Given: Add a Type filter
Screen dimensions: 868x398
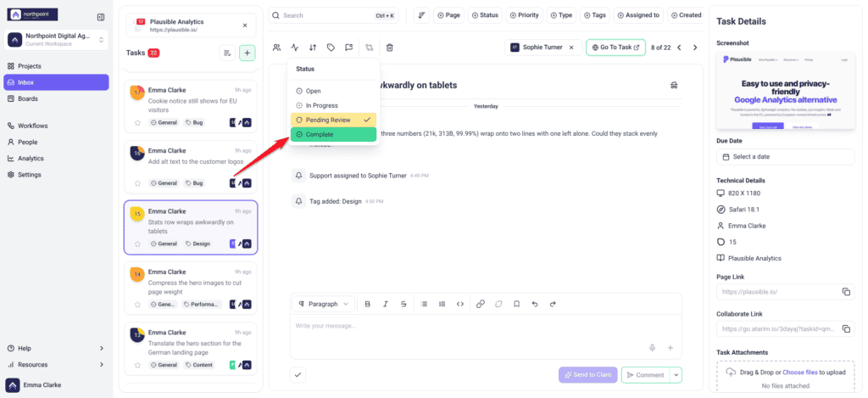Looking at the screenshot, I should tap(561, 15).
